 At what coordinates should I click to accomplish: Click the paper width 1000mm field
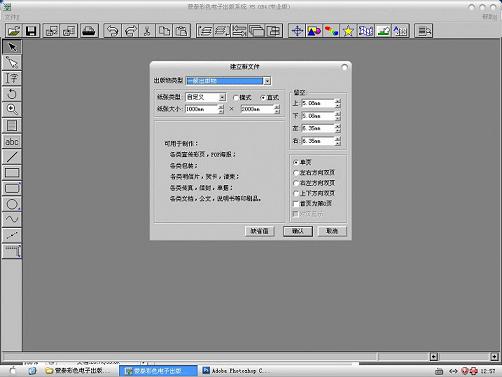click(x=202, y=109)
